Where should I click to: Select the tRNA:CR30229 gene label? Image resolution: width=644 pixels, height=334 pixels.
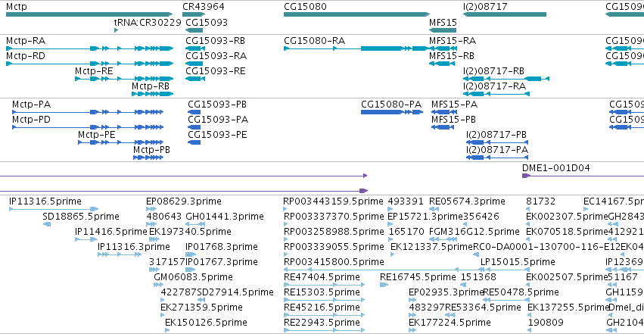point(148,22)
